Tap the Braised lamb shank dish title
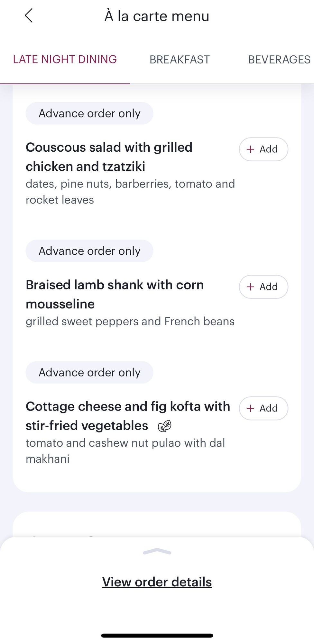The width and height of the screenshot is (314, 644). 115,294
